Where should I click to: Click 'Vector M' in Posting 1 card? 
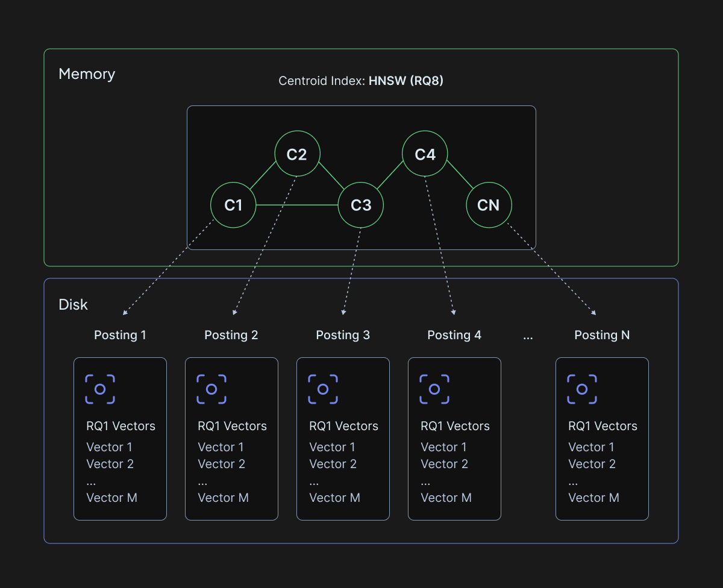(111, 498)
